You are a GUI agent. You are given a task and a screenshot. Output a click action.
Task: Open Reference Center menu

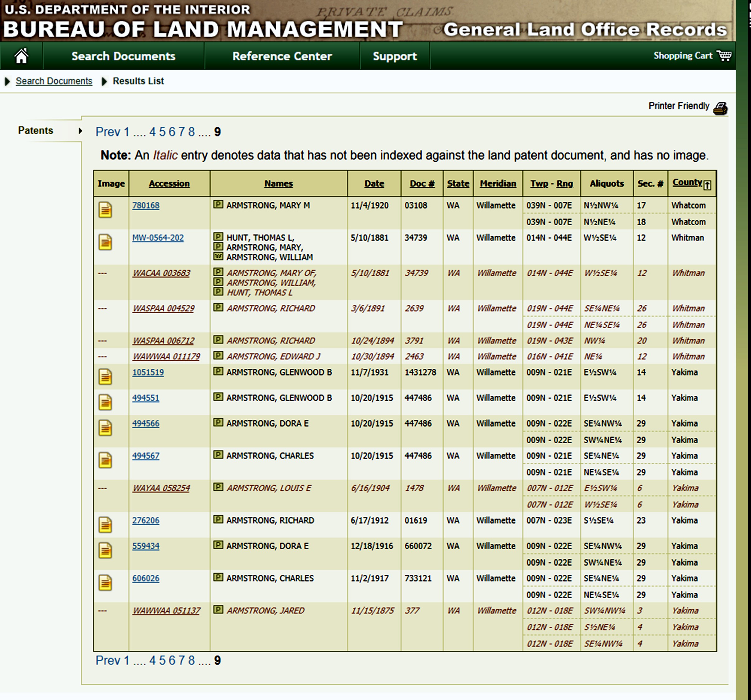tap(282, 56)
